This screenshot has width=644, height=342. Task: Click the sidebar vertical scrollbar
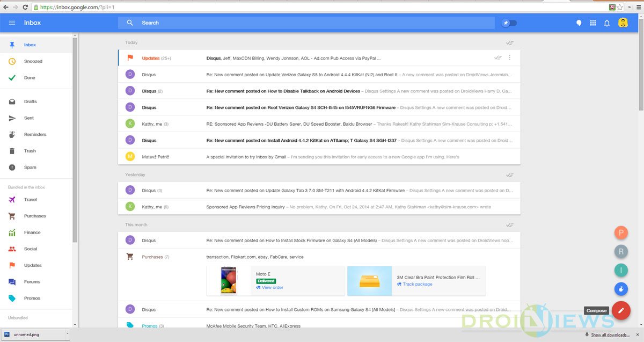click(75, 140)
